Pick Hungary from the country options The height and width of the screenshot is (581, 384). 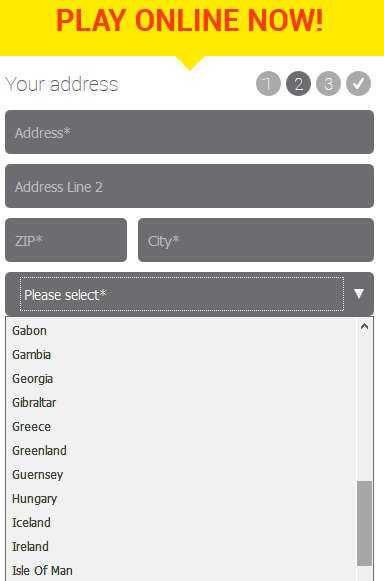click(181, 499)
